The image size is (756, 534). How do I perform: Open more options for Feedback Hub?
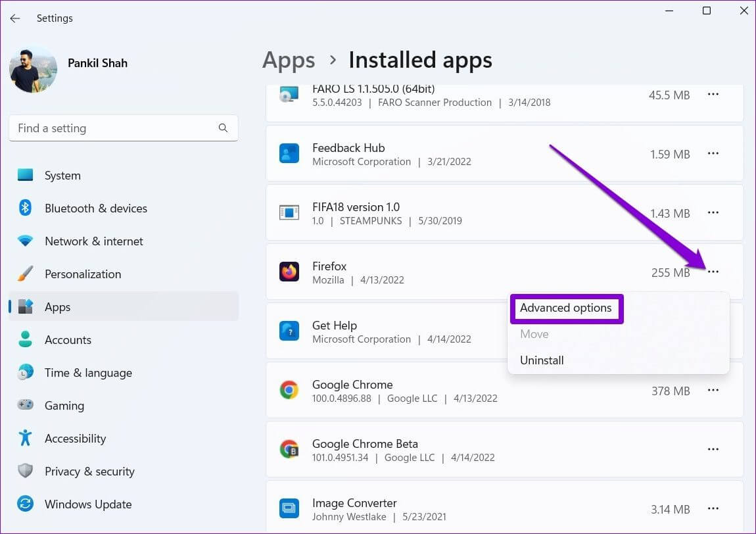point(713,153)
